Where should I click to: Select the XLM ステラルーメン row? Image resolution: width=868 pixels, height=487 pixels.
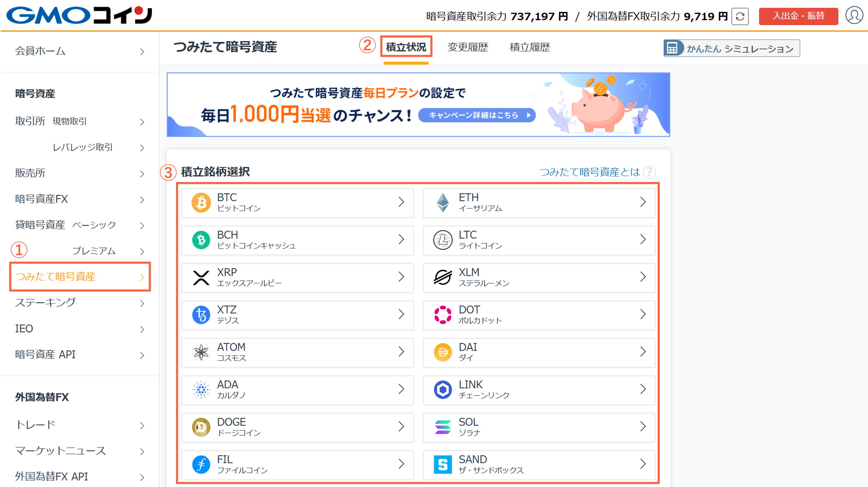539,278
